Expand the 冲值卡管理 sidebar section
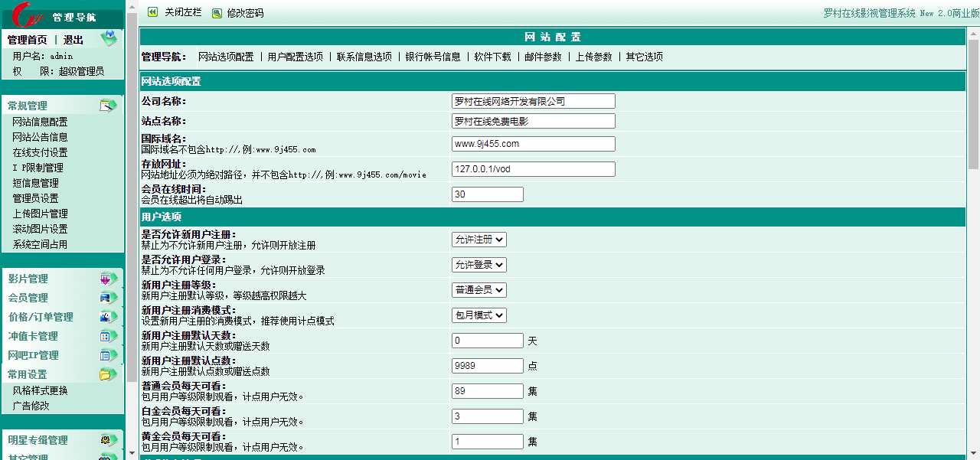 point(33,336)
